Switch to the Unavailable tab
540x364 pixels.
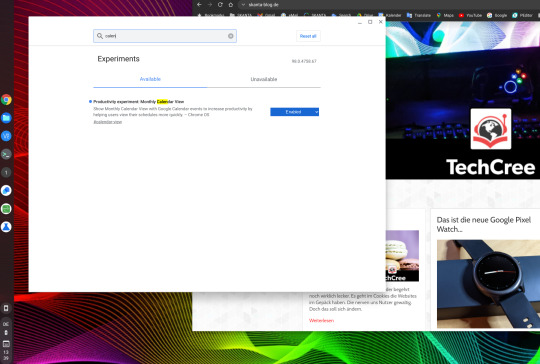[x=263, y=79]
